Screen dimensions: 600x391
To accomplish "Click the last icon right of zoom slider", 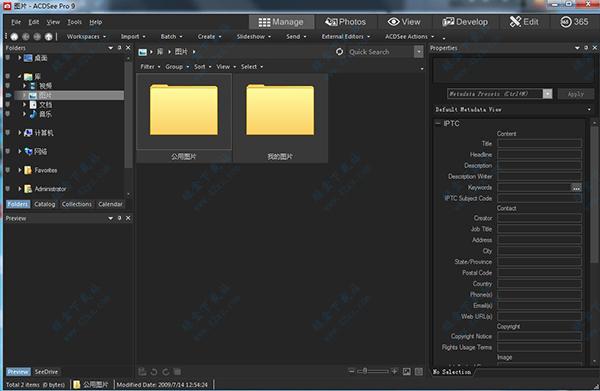I will [x=419, y=371].
